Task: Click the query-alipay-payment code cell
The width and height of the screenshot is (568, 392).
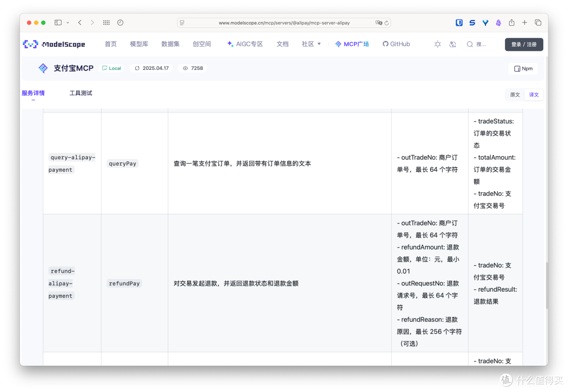Action: tap(72, 163)
